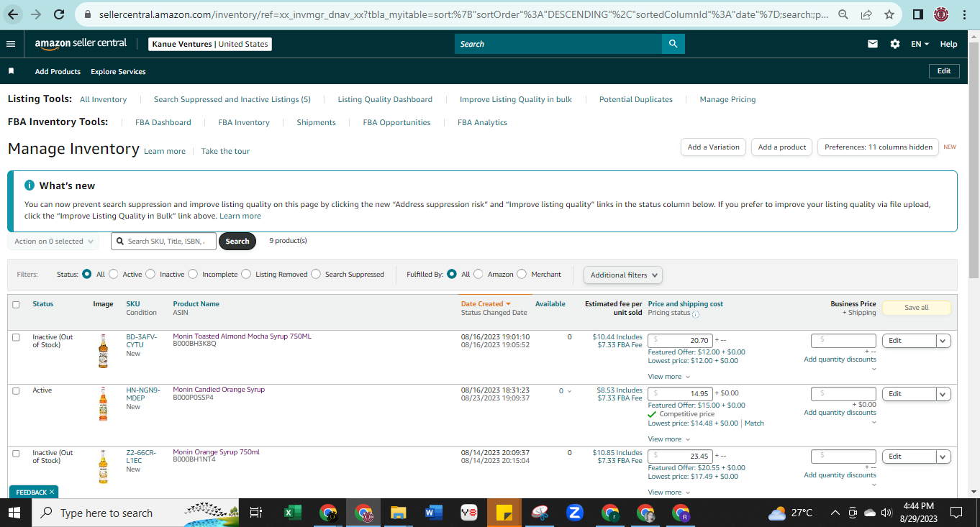Select the Merchant fulfilled-by radio
The image size is (980, 527).
522,274
